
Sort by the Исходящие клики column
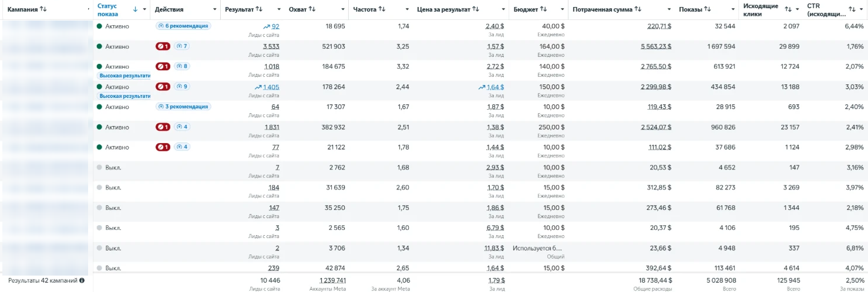[x=788, y=9]
